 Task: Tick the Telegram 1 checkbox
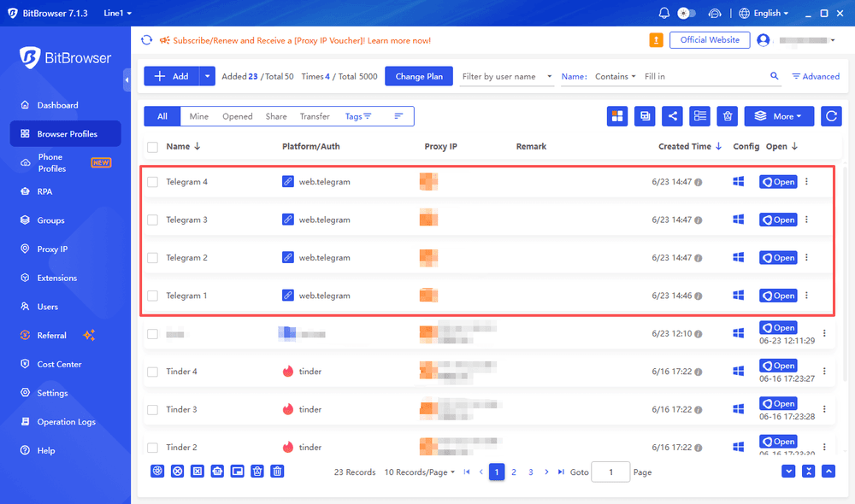(x=153, y=296)
